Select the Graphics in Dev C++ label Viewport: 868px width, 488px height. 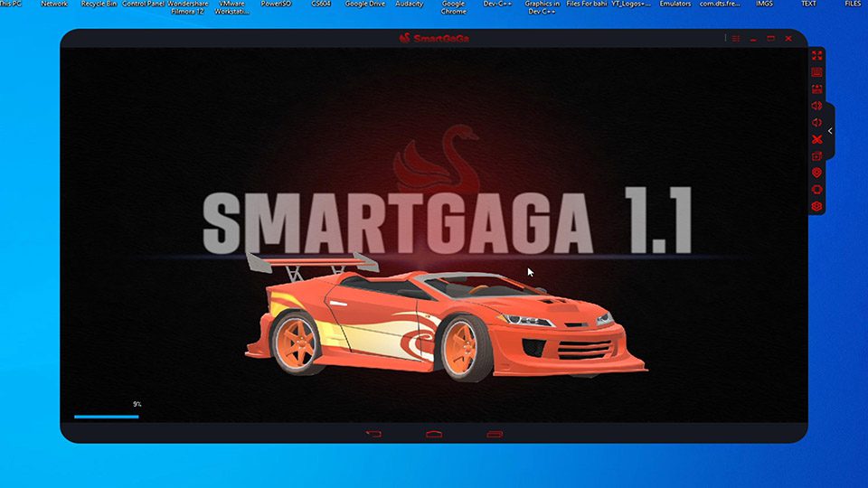point(542,6)
